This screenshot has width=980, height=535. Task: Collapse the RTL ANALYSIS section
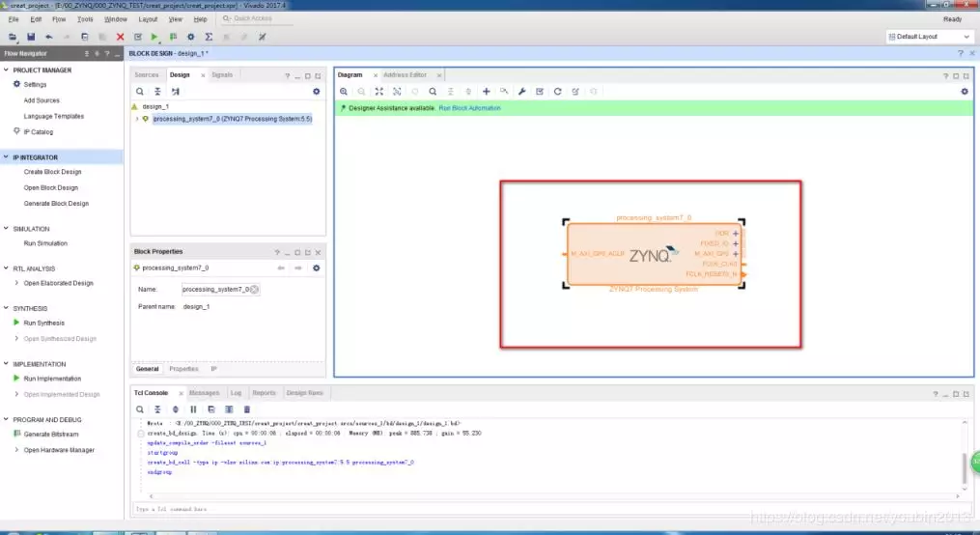[x=6, y=268]
